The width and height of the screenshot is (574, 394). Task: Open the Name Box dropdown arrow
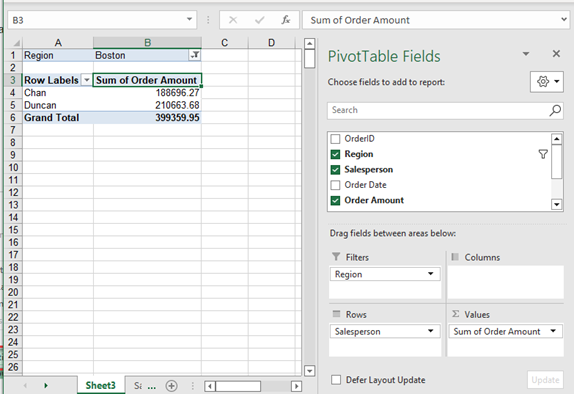click(189, 19)
